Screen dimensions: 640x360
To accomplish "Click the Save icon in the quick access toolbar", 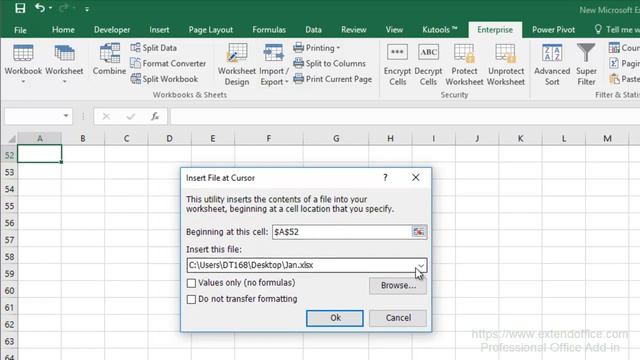I will (20, 8).
